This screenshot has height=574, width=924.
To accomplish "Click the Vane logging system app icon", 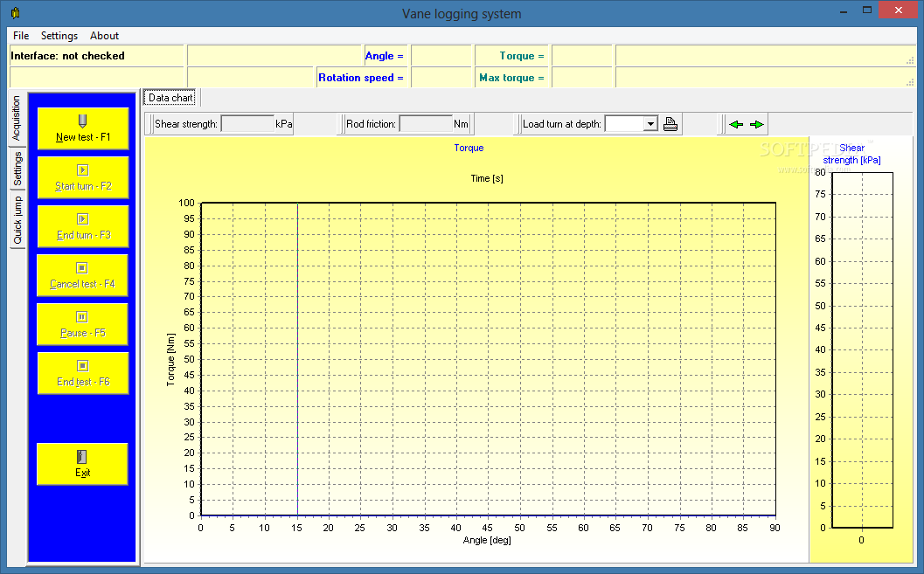I will pos(16,12).
